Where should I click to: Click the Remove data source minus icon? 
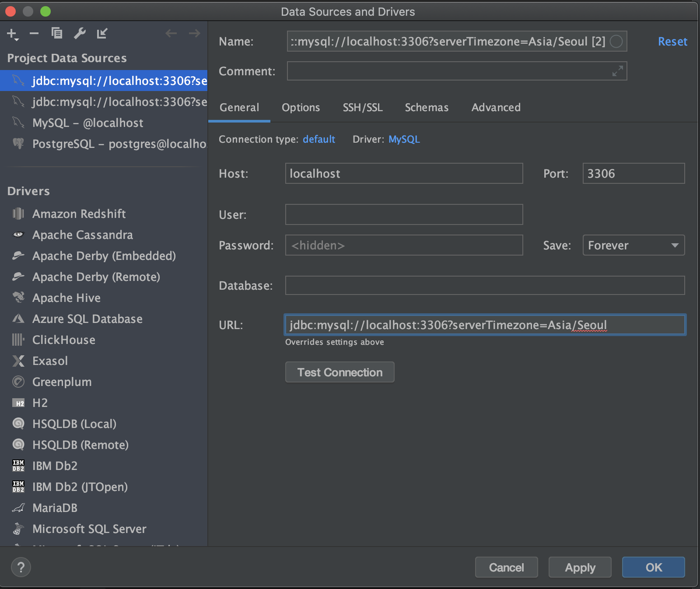click(x=34, y=33)
